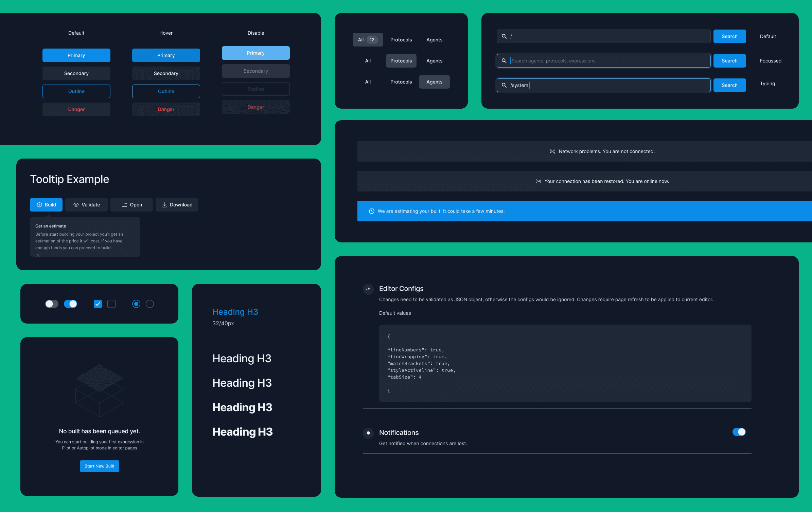Click the clock icon in blue banner

tap(372, 211)
